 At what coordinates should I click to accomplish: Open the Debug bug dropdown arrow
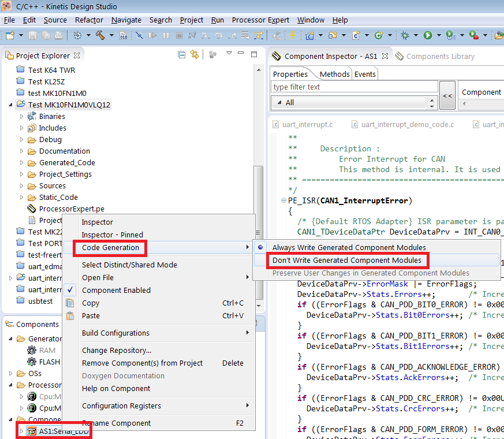(416, 35)
